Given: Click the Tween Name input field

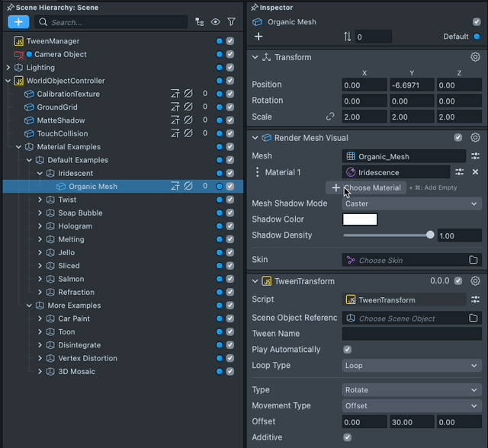Looking at the screenshot, I should [x=412, y=334].
